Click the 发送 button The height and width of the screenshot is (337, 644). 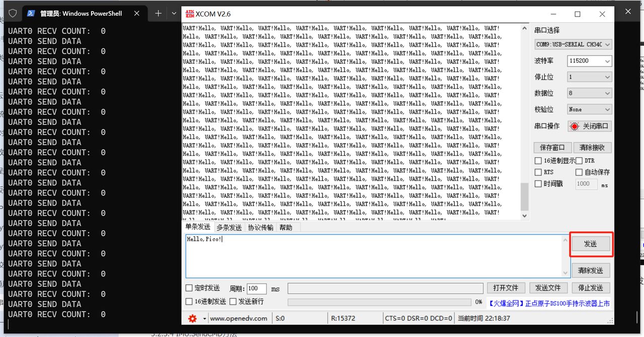pyautogui.click(x=590, y=244)
